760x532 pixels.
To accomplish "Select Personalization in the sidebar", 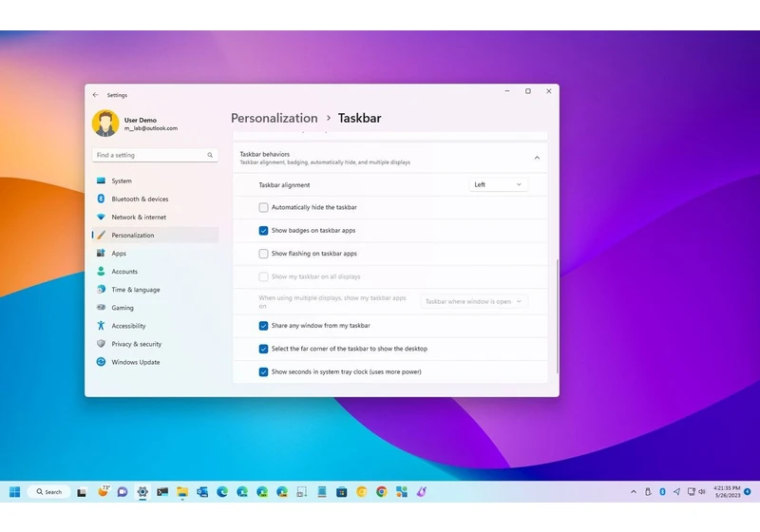I will coord(155,235).
